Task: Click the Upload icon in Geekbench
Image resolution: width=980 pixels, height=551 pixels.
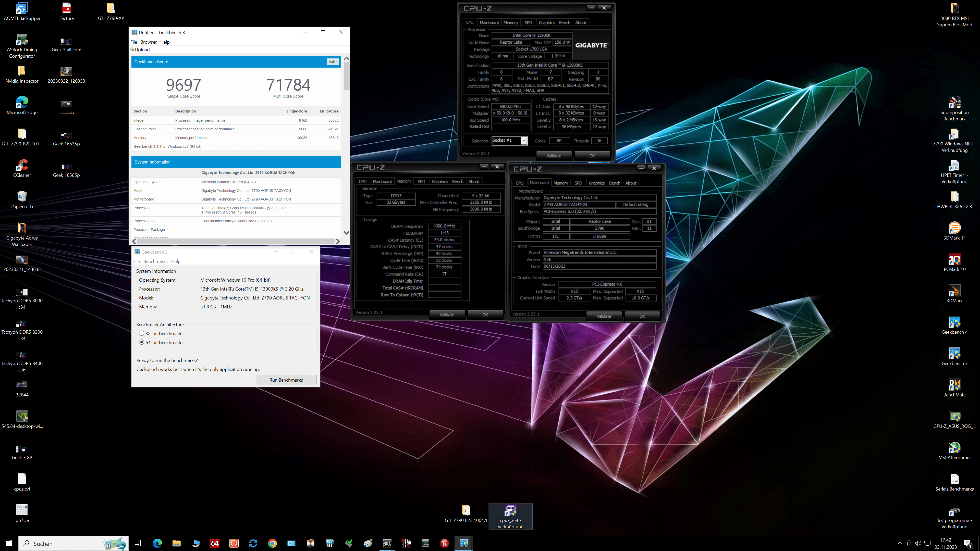Action: pos(133,49)
